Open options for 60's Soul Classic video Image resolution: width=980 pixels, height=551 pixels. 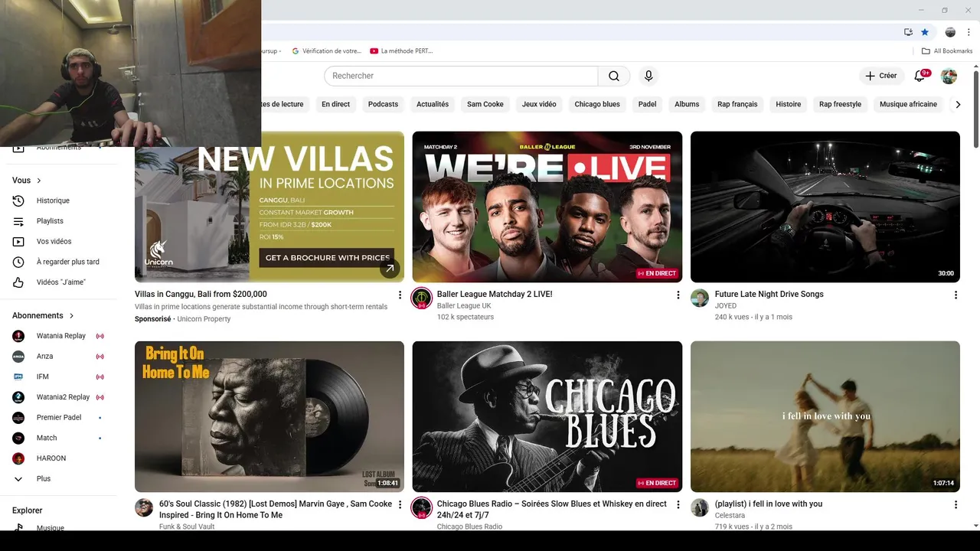[x=400, y=504]
